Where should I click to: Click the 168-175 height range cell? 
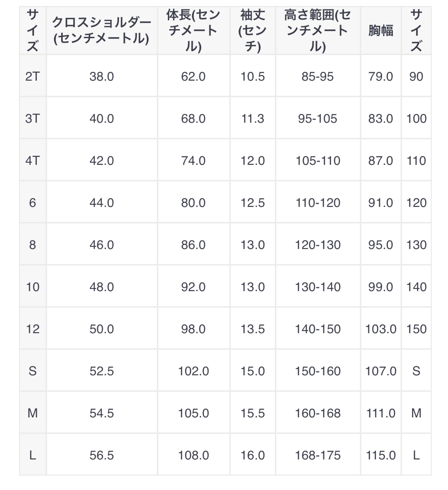pos(318,455)
